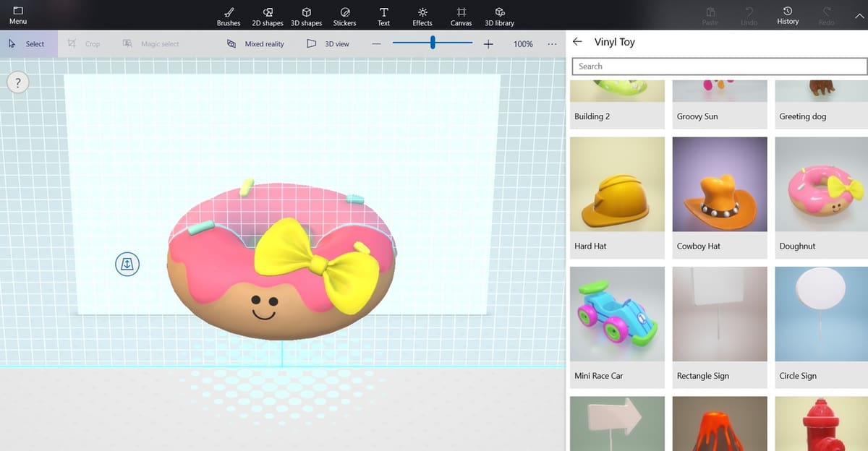This screenshot has width=868, height=451.
Task: Open the help question mark button
Action: pyautogui.click(x=17, y=82)
